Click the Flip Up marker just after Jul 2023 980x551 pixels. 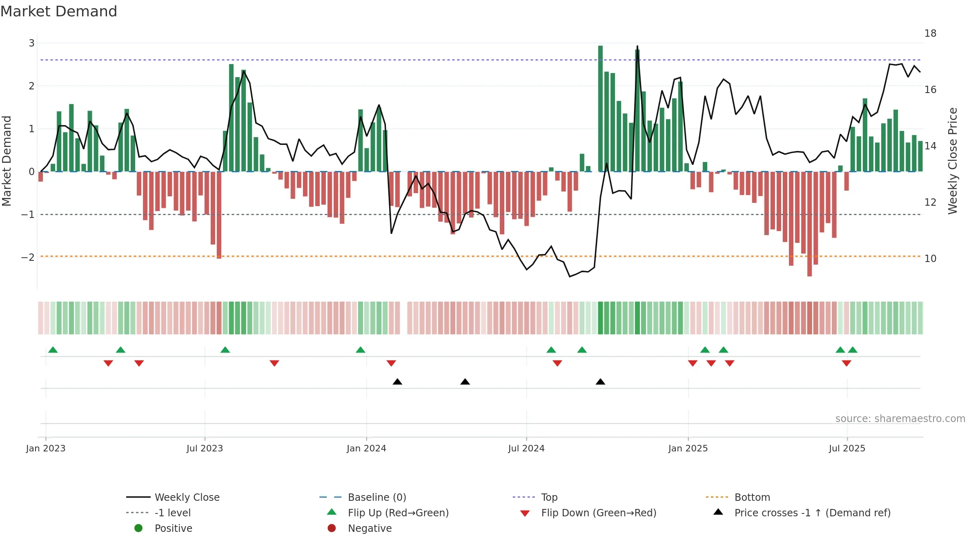[225, 350]
